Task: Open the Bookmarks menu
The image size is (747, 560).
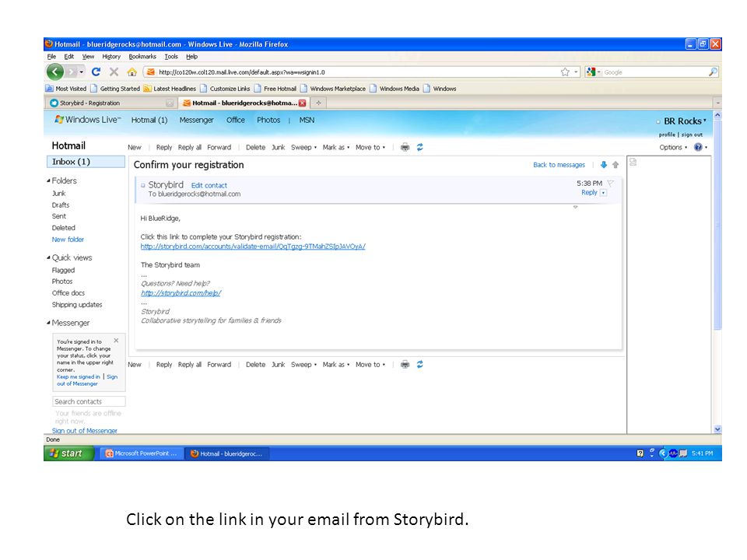Action: [142, 56]
